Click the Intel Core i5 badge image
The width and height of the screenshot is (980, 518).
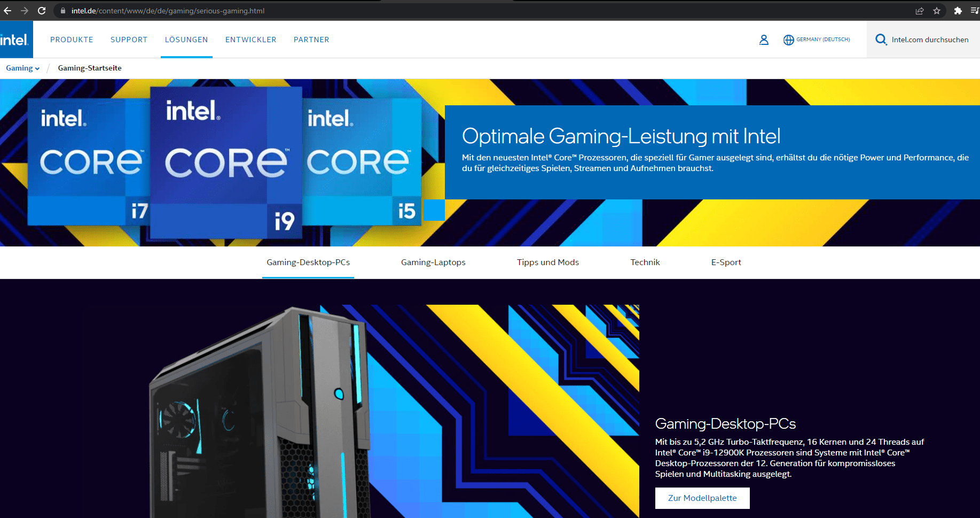pyautogui.click(x=362, y=162)
